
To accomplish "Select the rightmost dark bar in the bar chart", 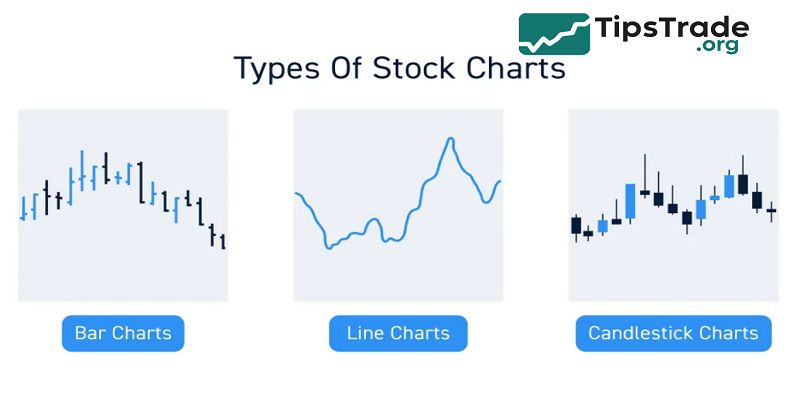I will coord(222,240).
